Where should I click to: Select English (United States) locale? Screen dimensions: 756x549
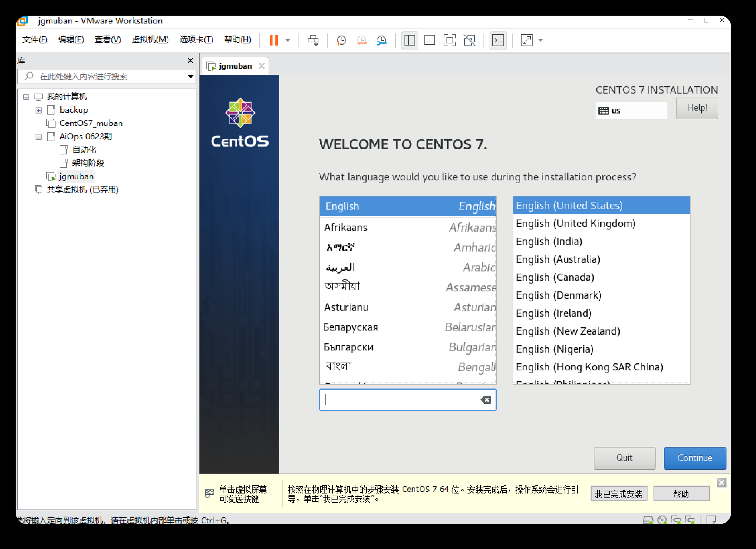click(x=601, y=206)
